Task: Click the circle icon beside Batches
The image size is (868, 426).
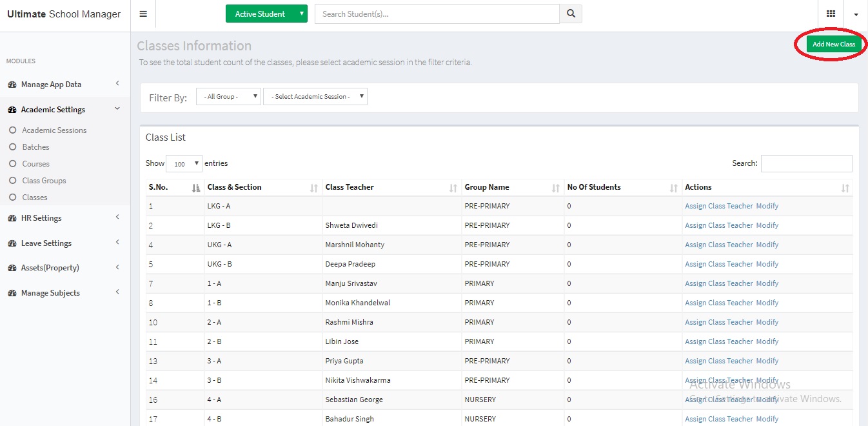Action: (12, 147)
